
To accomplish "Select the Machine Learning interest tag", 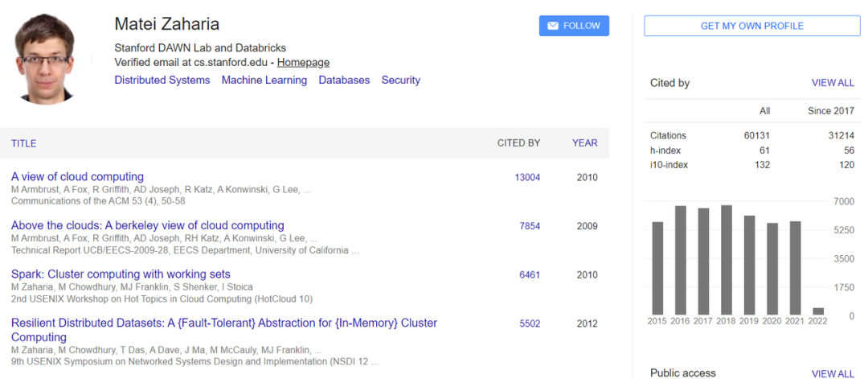I will (264, 80).
